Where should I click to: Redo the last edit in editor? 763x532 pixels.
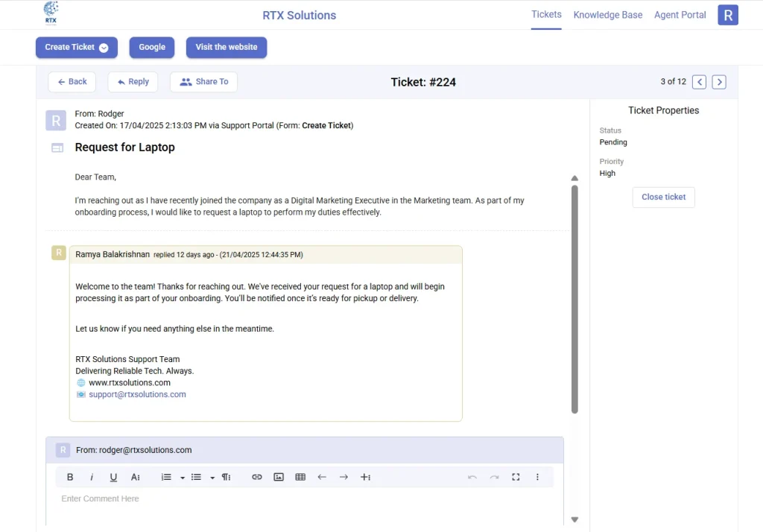pyautogui.click(x=494, y=477)
